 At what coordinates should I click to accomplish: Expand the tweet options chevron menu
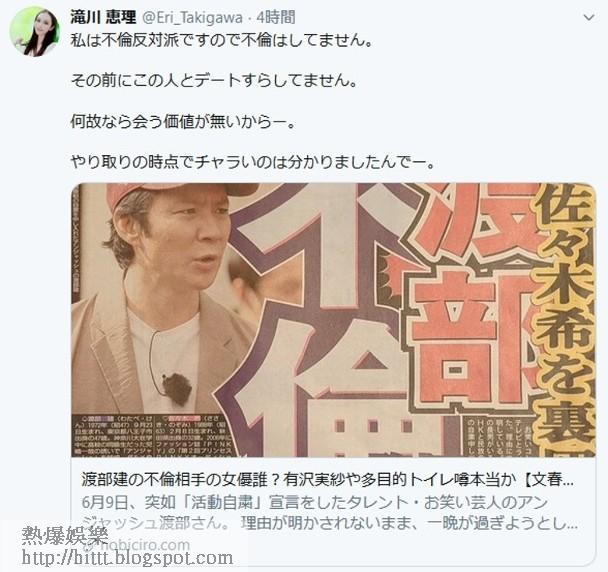pos(589,17)
